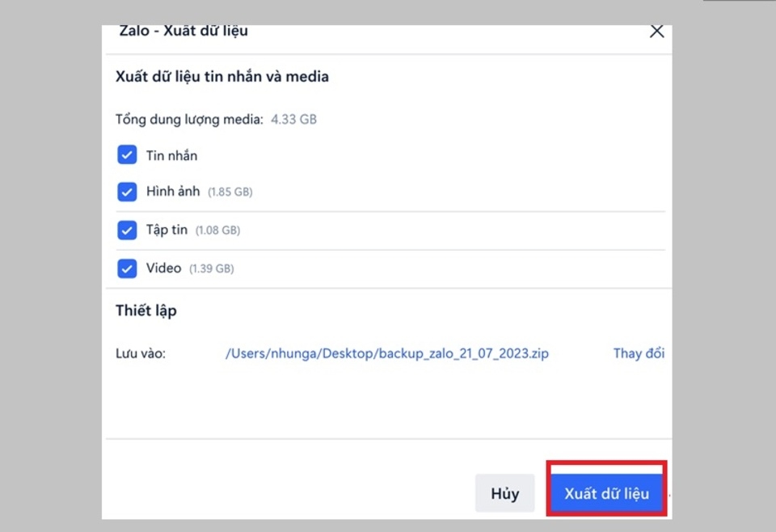Click the Thiết lập section heading

click(x=146, y=310)
